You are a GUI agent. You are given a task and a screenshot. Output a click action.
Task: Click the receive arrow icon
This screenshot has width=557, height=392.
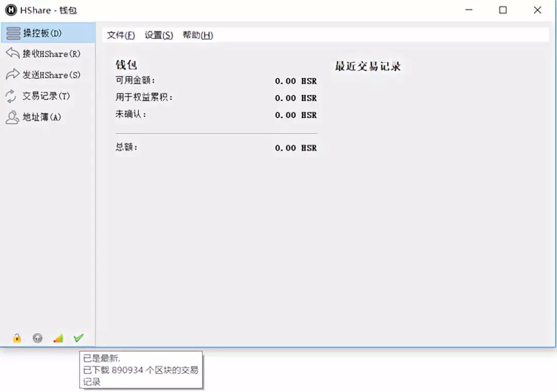click(x=13, y=53)
